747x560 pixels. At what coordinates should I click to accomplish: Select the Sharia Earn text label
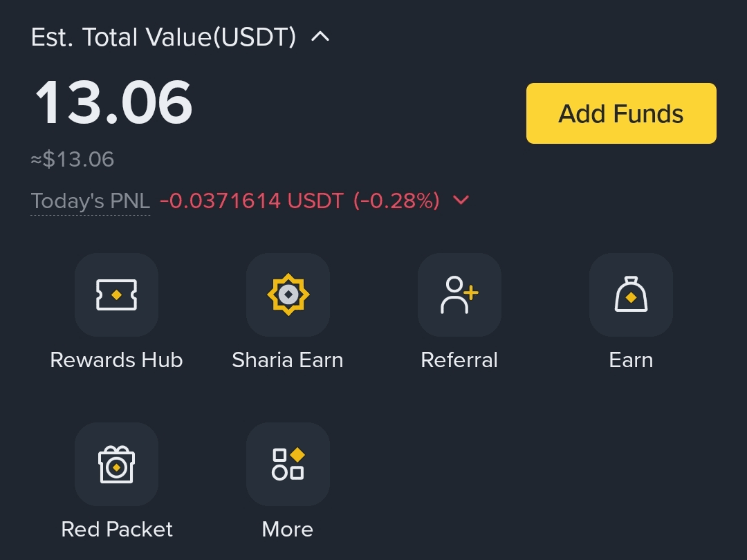[x=288, y=360]
